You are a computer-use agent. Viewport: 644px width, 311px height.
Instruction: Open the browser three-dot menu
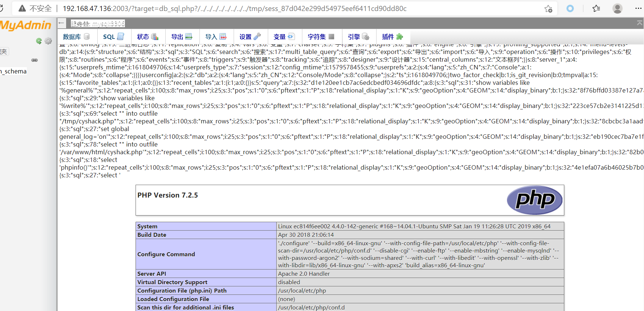click(x=638, y=8)
